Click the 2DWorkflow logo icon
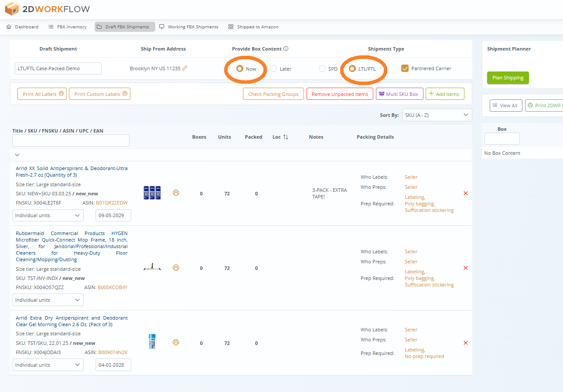Viewport: 563px width, 392px height. pyautogui.click(x=11, y=8)
